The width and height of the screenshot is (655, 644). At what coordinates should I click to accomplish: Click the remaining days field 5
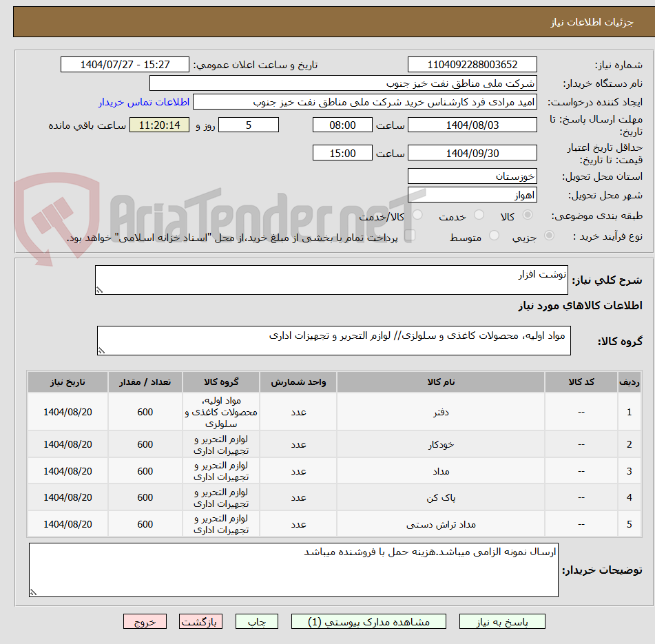[249, 125]
